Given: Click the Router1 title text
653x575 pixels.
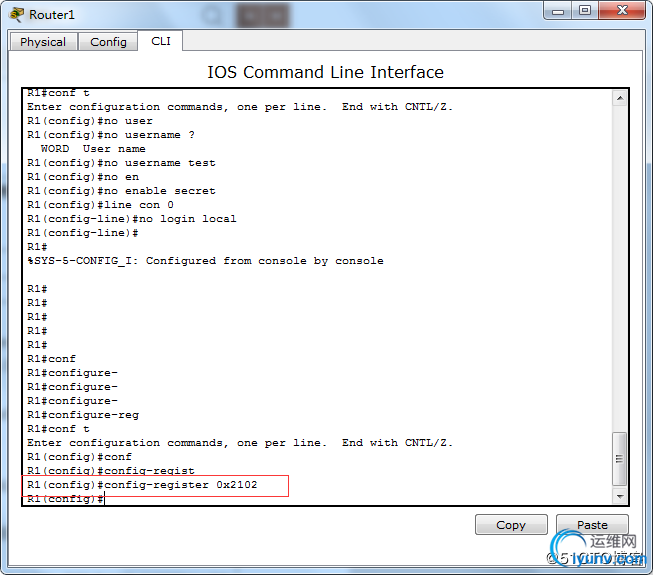Looking at the screenshot, I should click(x=52, y=15).
